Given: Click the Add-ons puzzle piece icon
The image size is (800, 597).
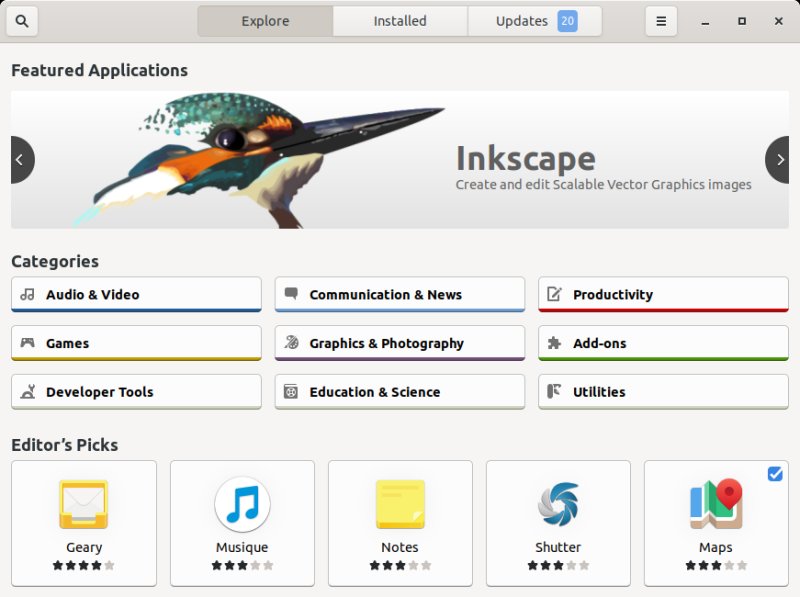Looking at the screenshot, I should tap(556, 343).
